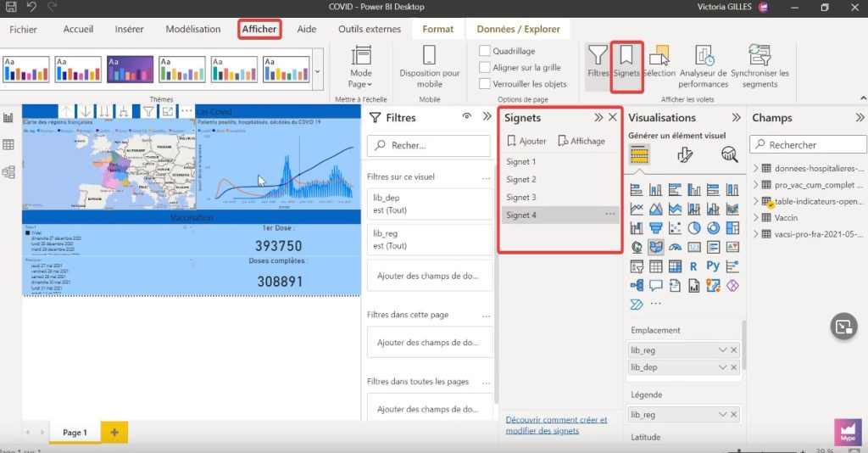The width and height of the screenshot is (868, 453).
Task: Click the Rechercher field in Champs pane
Action: (x=808, y=144)
